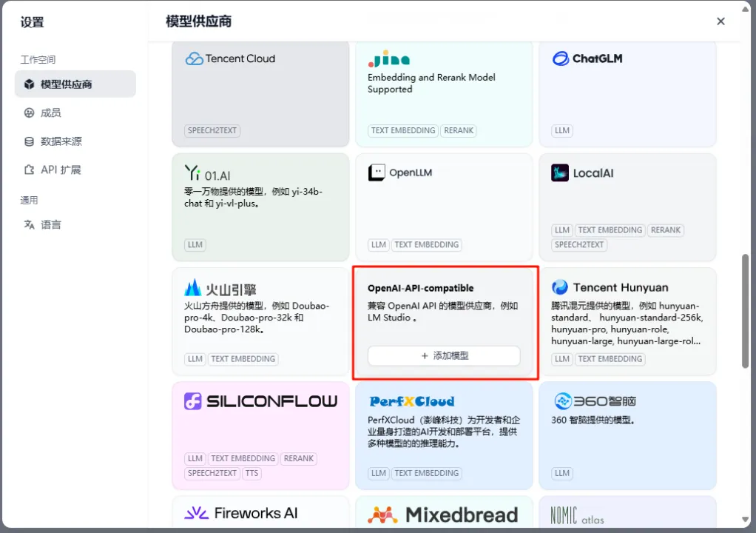The image size is (756, 533).
Task: Click the LLM tag on ChatGLM card
Action: pyautogui.click(x=562, y=130)
